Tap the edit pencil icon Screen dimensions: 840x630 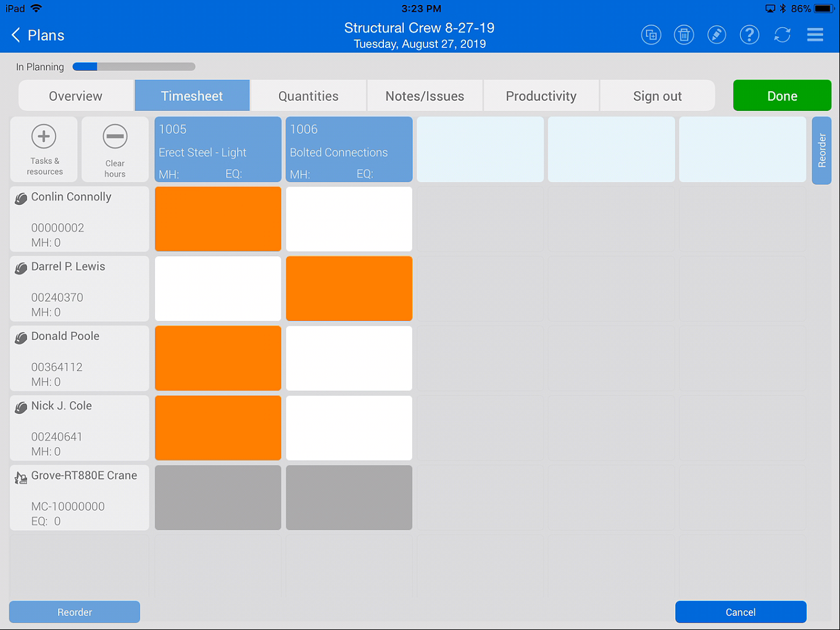[x=717, y=35]
